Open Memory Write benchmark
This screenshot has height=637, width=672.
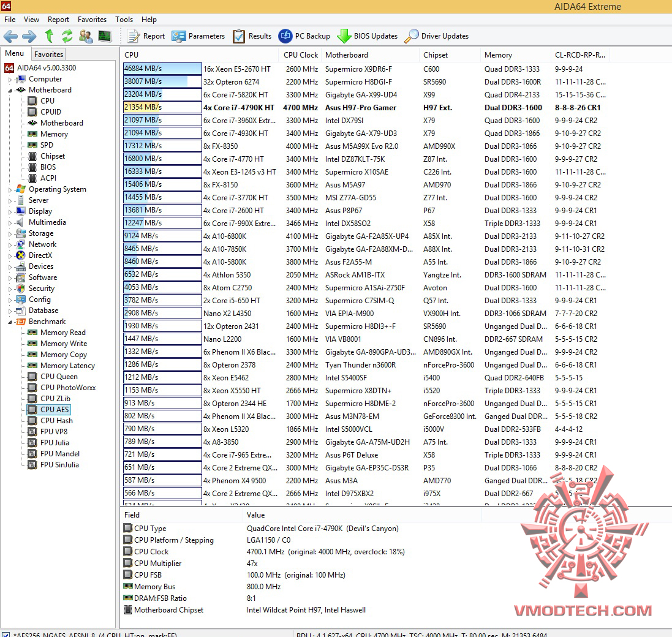[x=58, y=344]
